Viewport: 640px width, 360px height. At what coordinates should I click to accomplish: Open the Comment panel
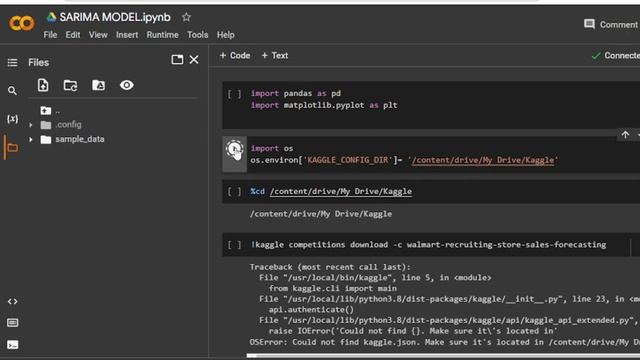(611, 24)
